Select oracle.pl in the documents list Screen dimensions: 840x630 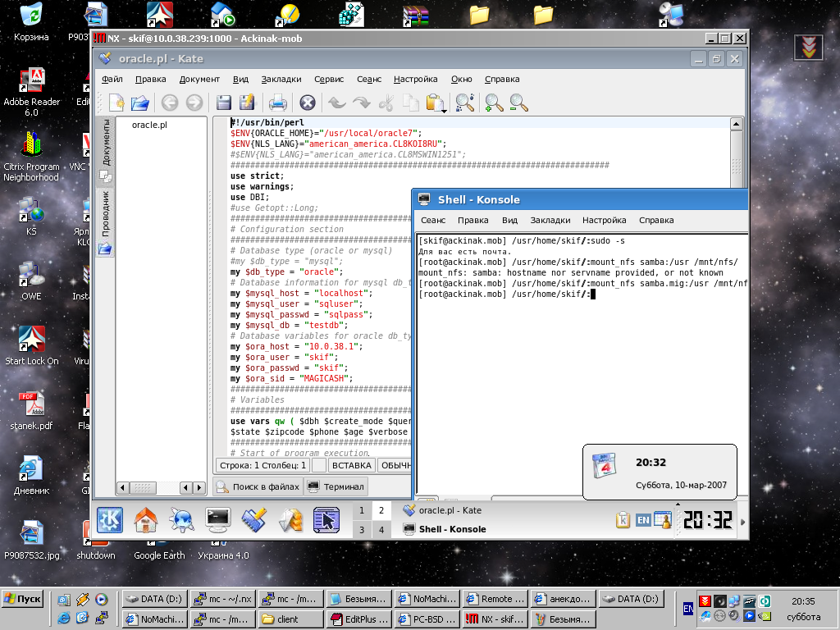tap(149, 125)
